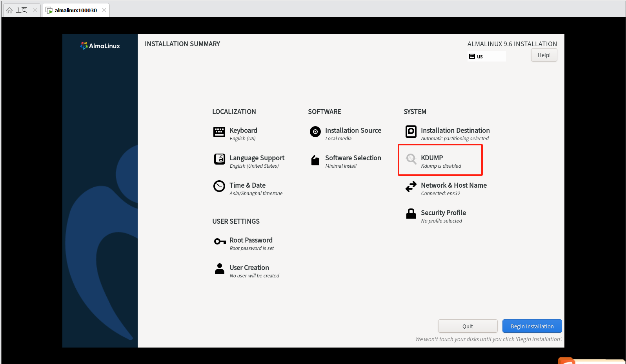Click the Time & Date clock icon

pyautogui.click(x=219, y=186)
